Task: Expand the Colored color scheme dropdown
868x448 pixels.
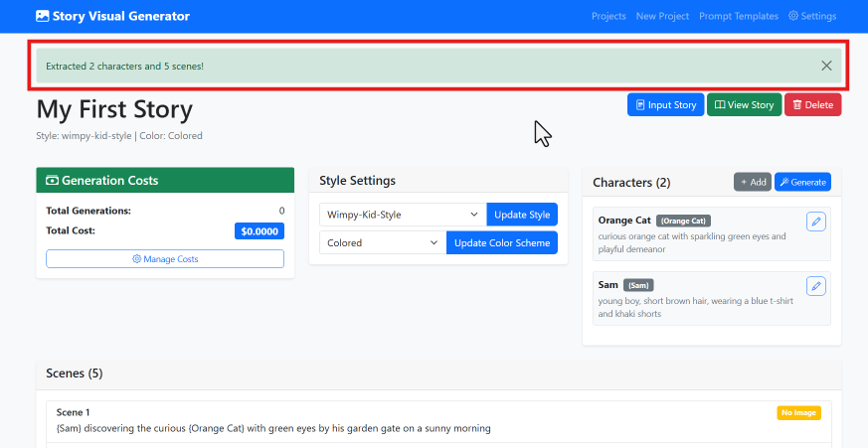Action: click(x=383, y=242)
